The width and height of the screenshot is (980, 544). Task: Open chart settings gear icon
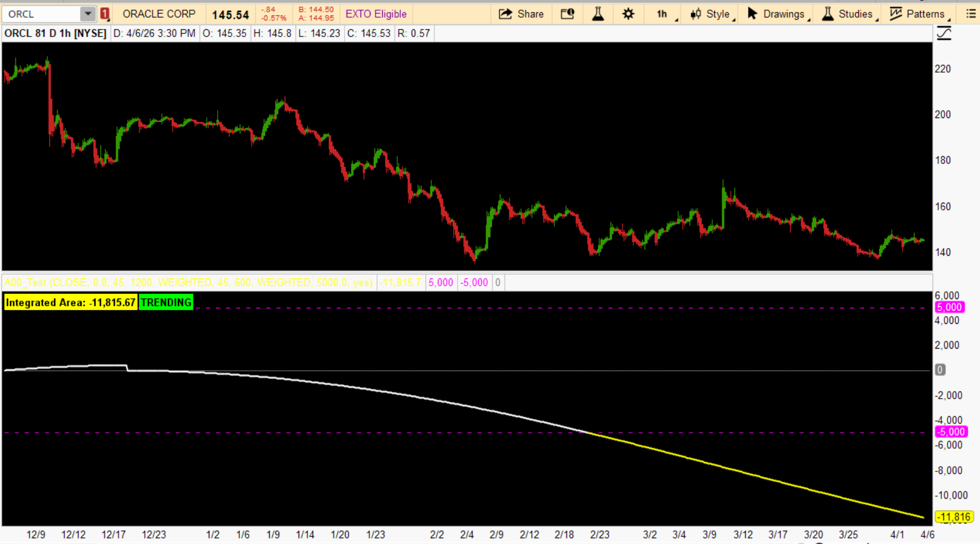(628, 14)
